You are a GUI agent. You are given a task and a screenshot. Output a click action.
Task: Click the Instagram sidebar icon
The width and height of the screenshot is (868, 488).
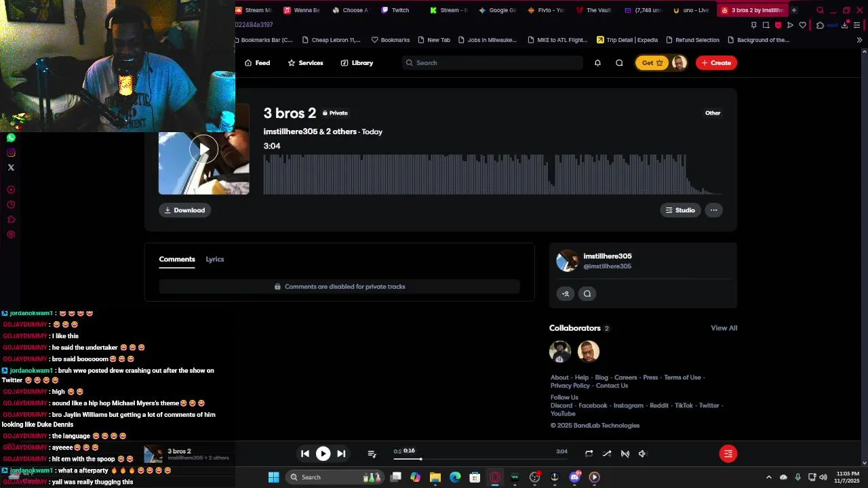point(11,152)
